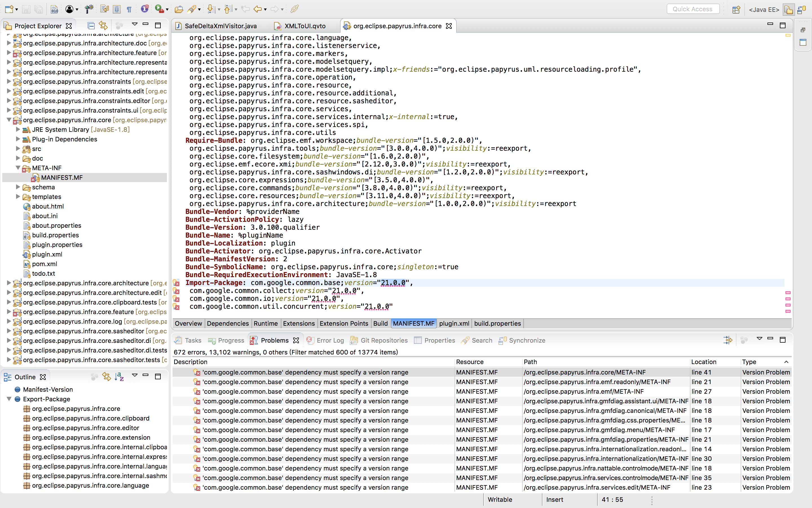Click the Open Perspective icon
Image resolution: width=812 pixels, height=508 pixels.
click(736, 9)
